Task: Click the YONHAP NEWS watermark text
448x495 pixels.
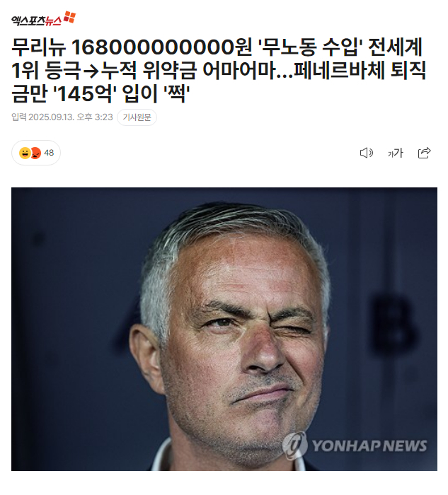Action: 369,445
